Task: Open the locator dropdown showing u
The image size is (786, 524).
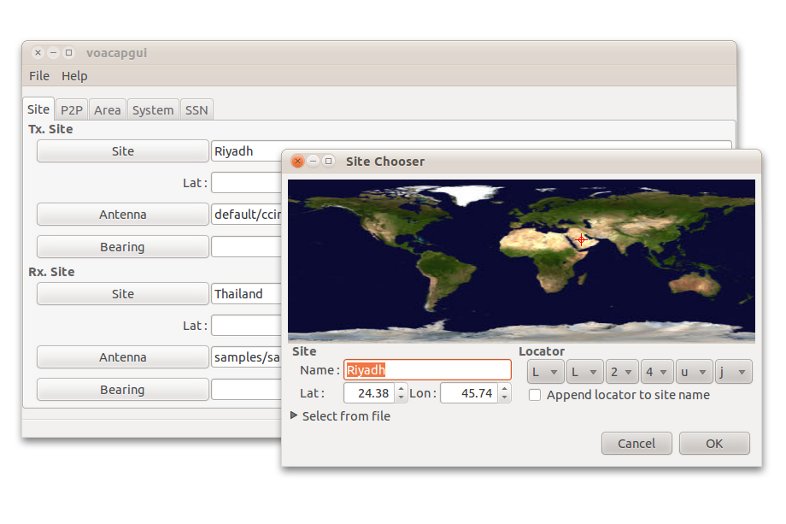Action: click(x=694, y=372)
